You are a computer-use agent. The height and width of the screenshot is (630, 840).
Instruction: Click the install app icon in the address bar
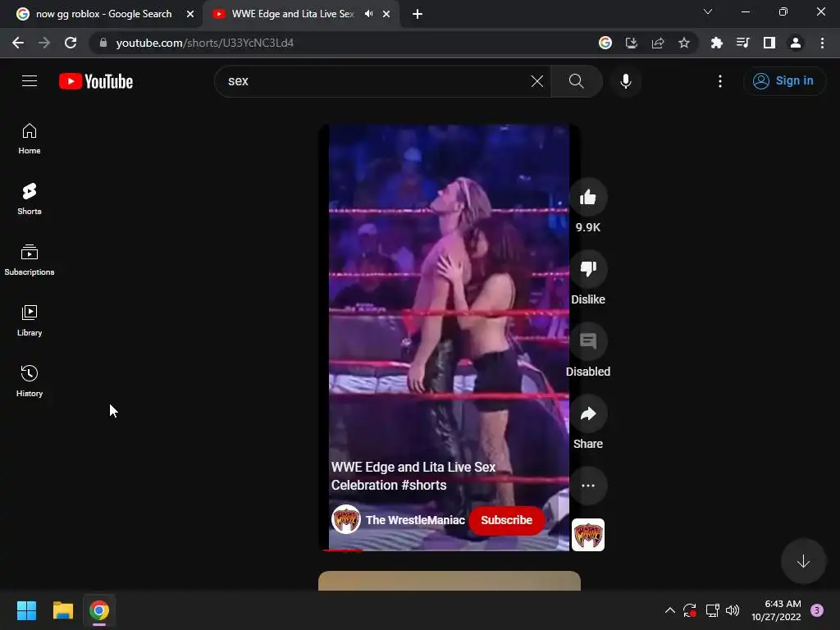(632, 43)
